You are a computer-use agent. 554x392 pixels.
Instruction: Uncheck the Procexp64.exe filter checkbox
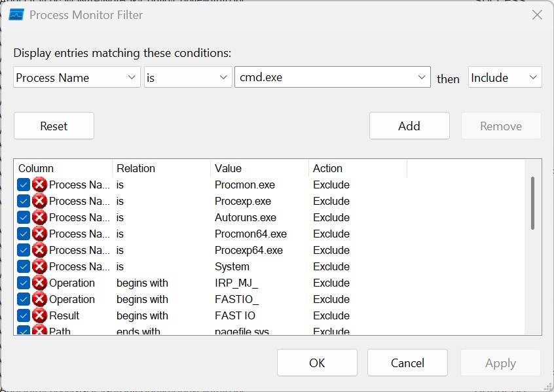[24, 250]
